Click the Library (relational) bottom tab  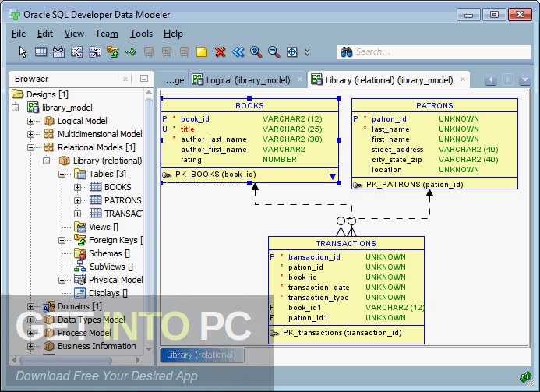click(202, 355)
